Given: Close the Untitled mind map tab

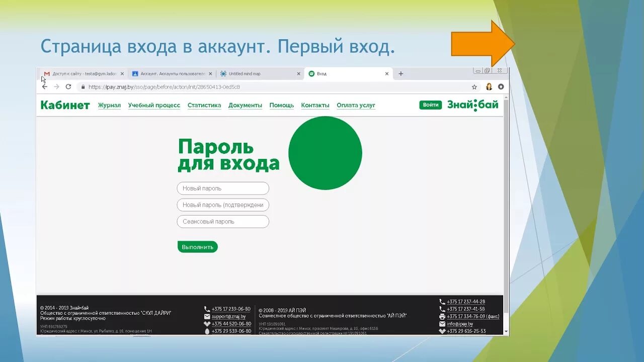Looking at the screenshot, I should 298,73.
